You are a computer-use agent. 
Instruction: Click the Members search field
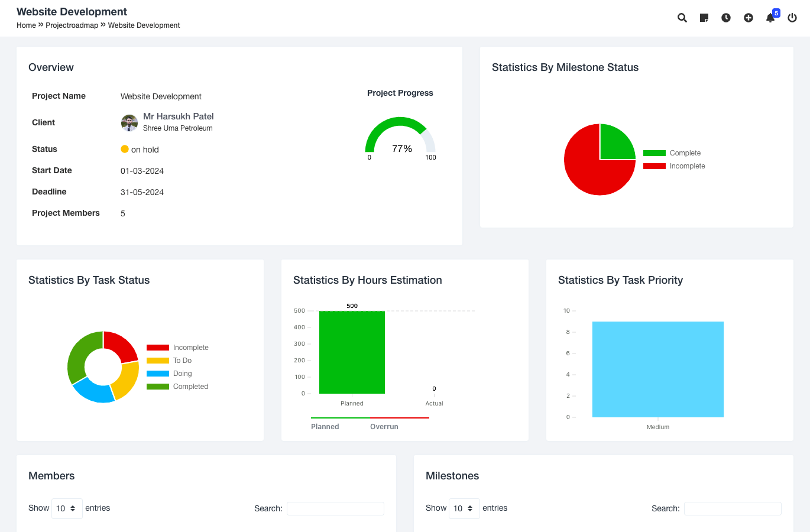[335, 508]
